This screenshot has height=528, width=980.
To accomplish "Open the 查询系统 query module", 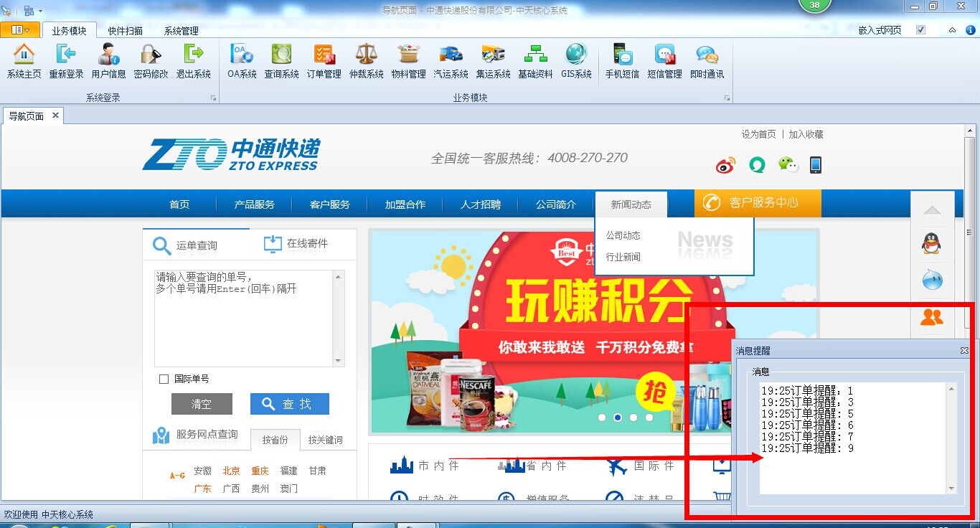I will pyautogui.click(x=281, y=61).
